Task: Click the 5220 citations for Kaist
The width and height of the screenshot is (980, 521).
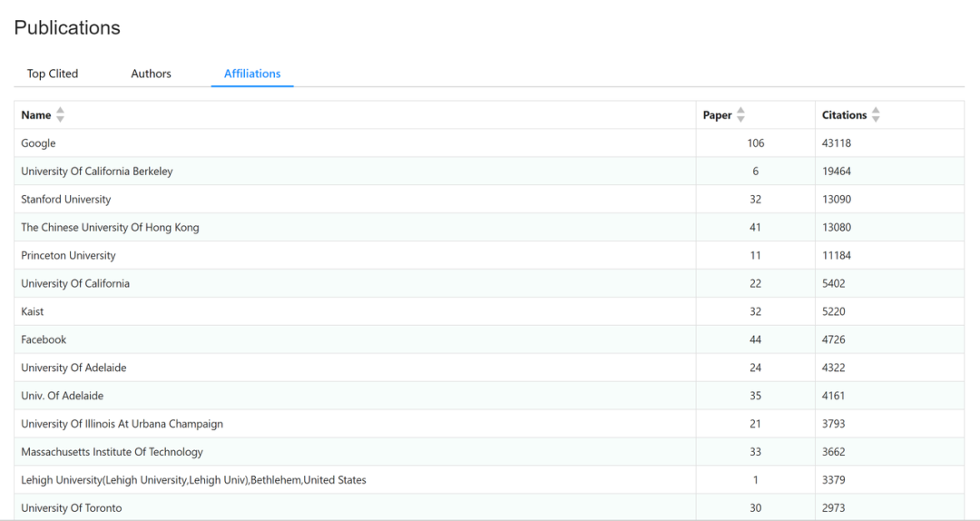Action: (x=834, y=311)
